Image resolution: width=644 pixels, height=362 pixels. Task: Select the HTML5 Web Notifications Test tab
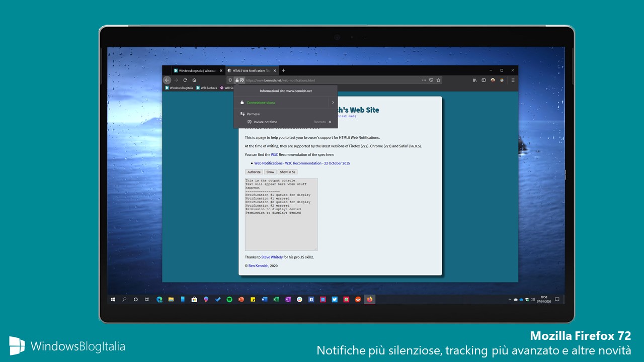[252, 70]
